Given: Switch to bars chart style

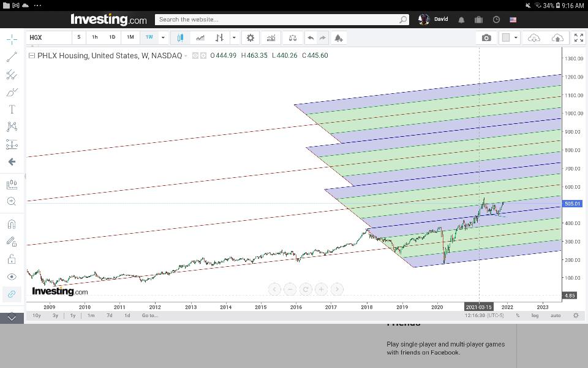Looking at the screenshot, I should coord(220,37).
